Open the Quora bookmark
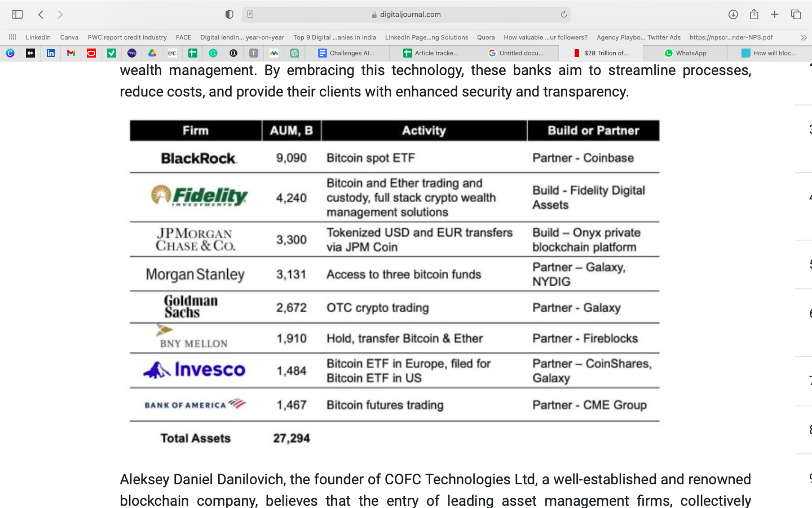The image size is (812, 508). point(486,37)
